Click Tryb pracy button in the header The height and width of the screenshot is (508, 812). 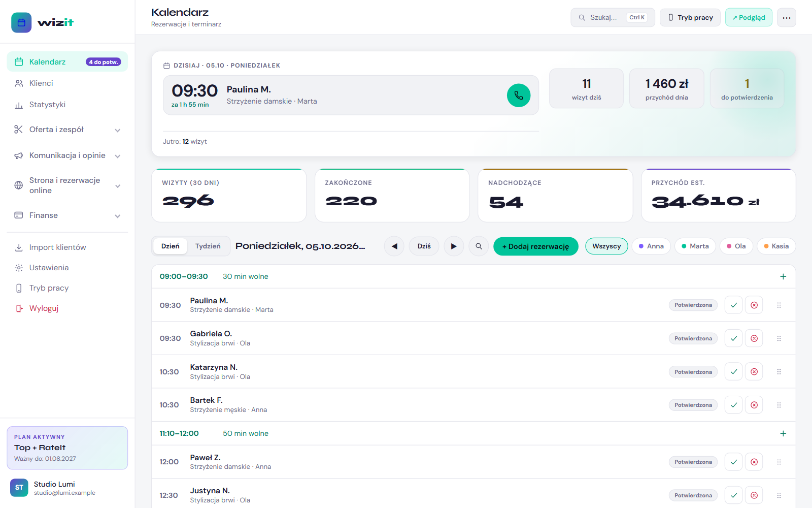(x=690, y=18)
